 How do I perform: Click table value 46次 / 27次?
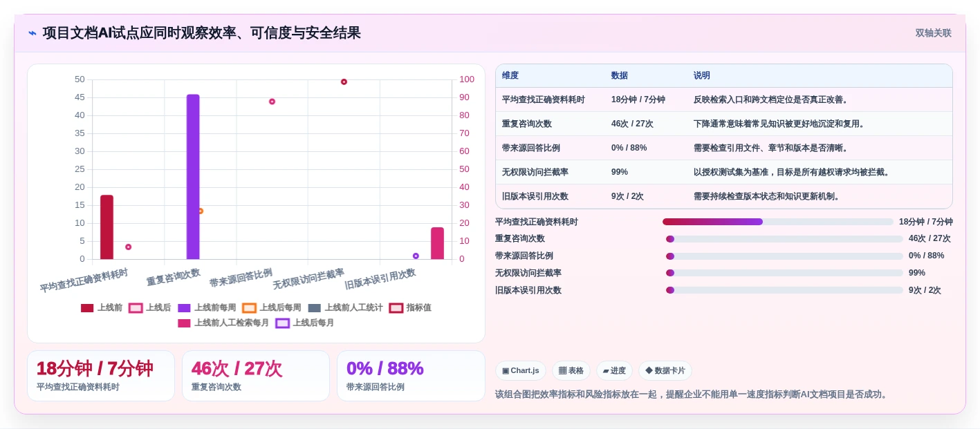632,124
